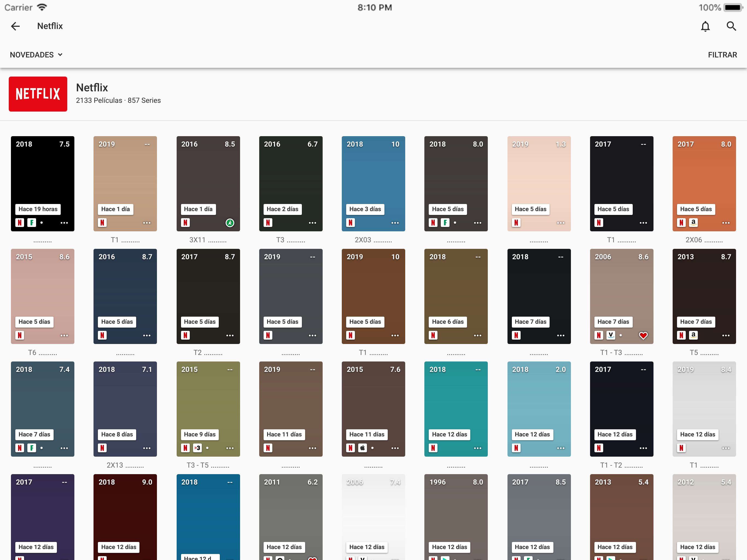Click the red Netflix logo
Image resolution: width=747 pixels, height=560 pixels.
[38, 94]
